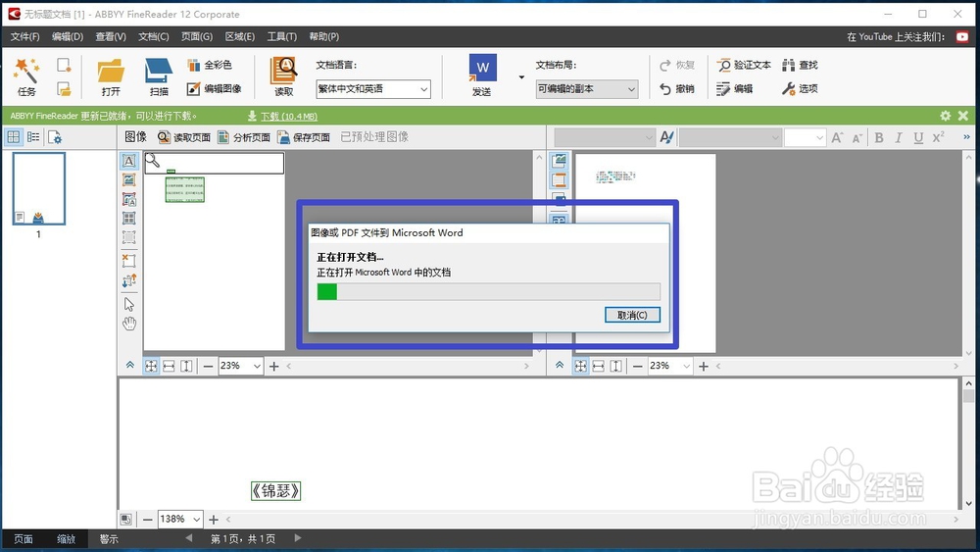Open the File (文件) menu
This screenshot has height=552, width=980.
tap(24, 37)
